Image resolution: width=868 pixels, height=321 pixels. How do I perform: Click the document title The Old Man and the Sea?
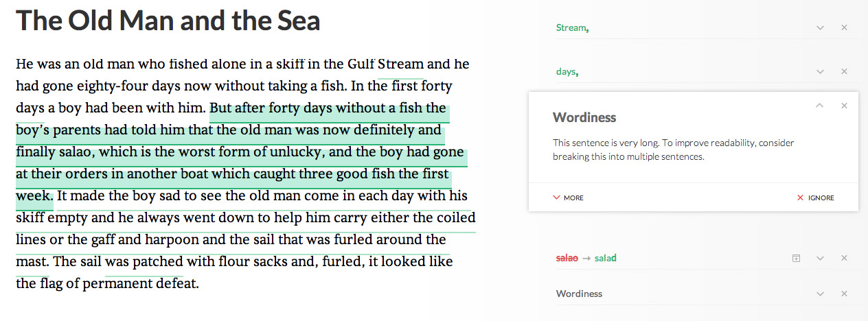coord(168,20)
